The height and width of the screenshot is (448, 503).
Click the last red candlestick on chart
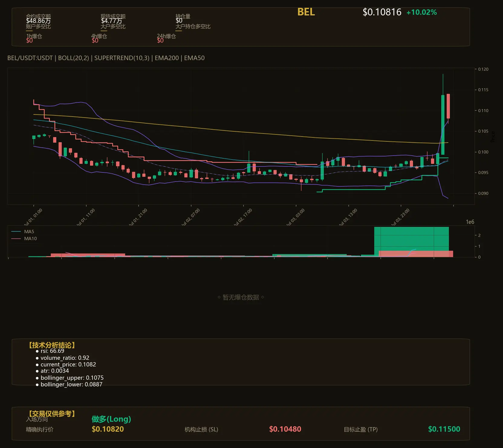(x=448, y=106)
